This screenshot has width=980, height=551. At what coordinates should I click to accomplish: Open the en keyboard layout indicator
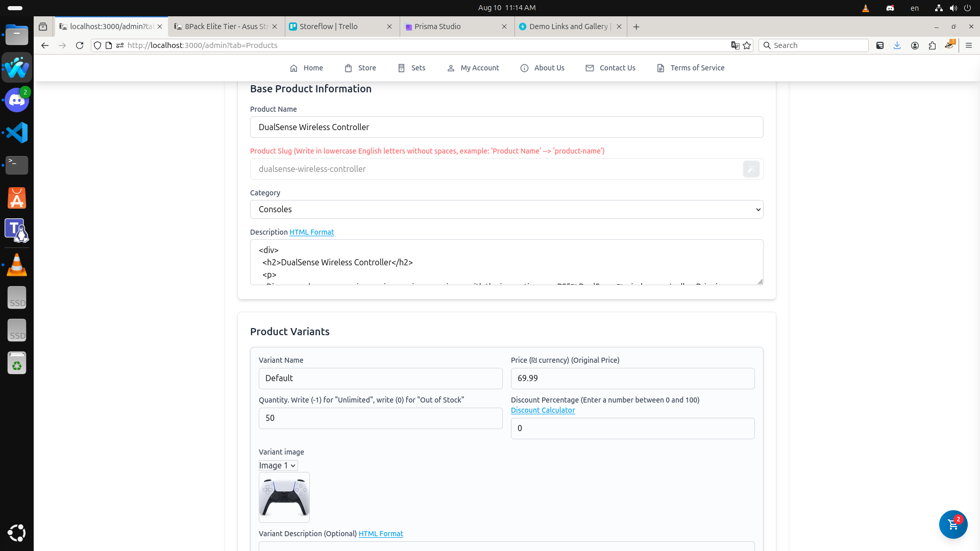coord(915,8)
